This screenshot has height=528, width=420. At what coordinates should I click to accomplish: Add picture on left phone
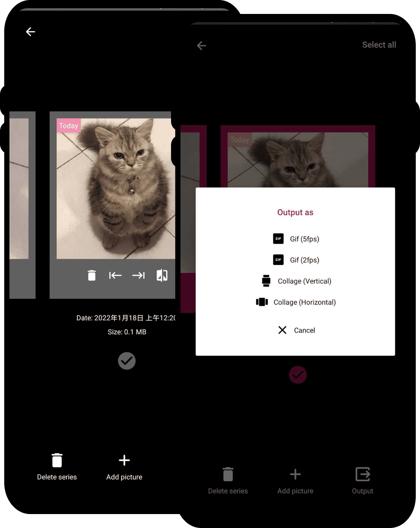point(124,467)
